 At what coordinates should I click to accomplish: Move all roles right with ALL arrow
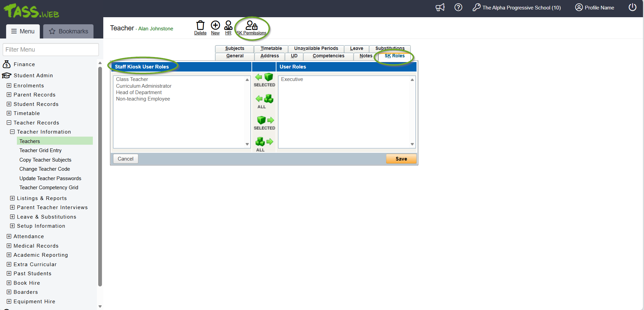tap(264, 142)
